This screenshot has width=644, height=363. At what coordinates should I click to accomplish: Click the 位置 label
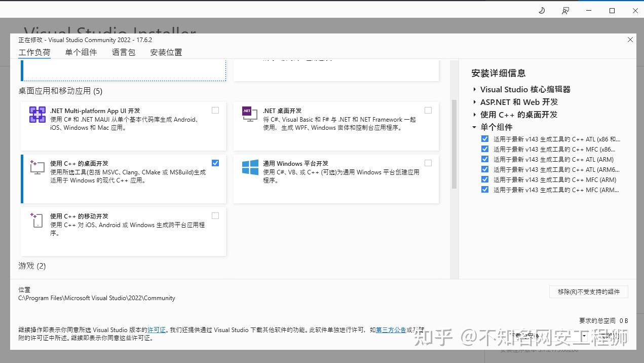[x=24, y=290]
